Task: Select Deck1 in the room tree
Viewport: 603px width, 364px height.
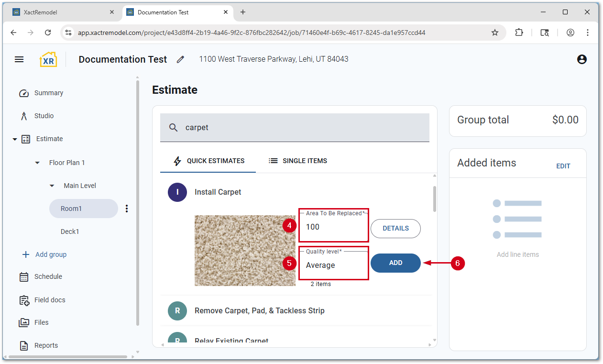Action: [70, 232]
